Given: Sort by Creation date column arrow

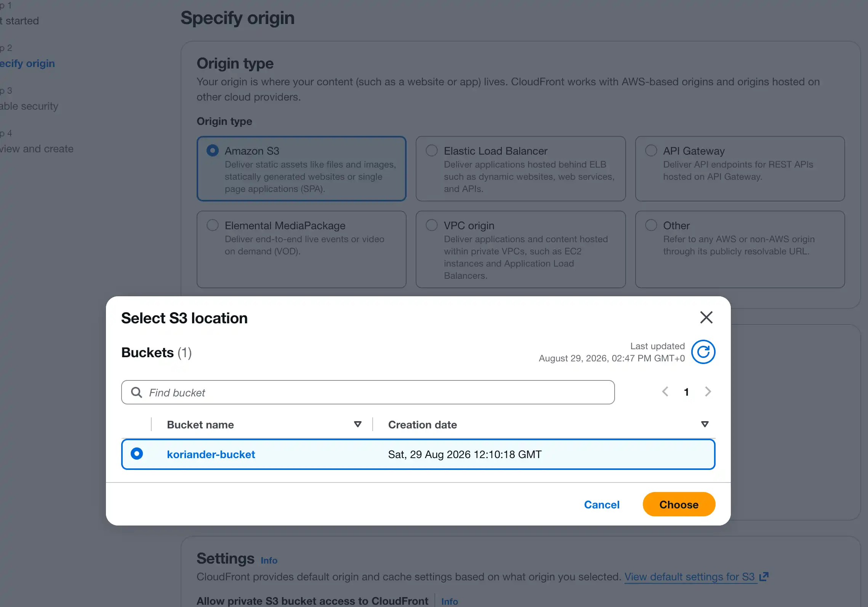Looking at the screenshot, I should (705, 424).
